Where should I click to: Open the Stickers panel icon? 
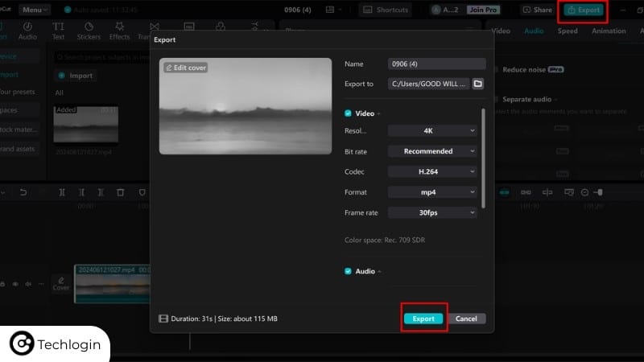(89, 31)
